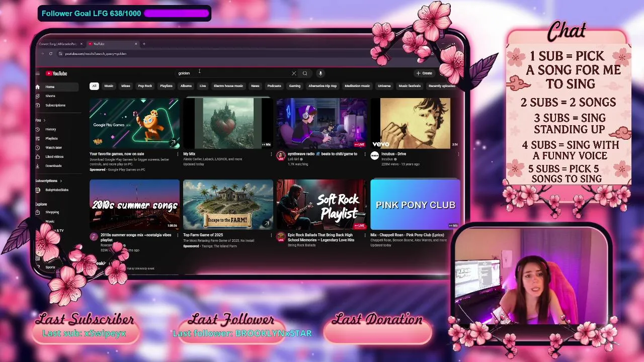The width and height of the screenshot is (644, 362).
Task: Select the All filter chip
Action: click(x=94, y=86)
